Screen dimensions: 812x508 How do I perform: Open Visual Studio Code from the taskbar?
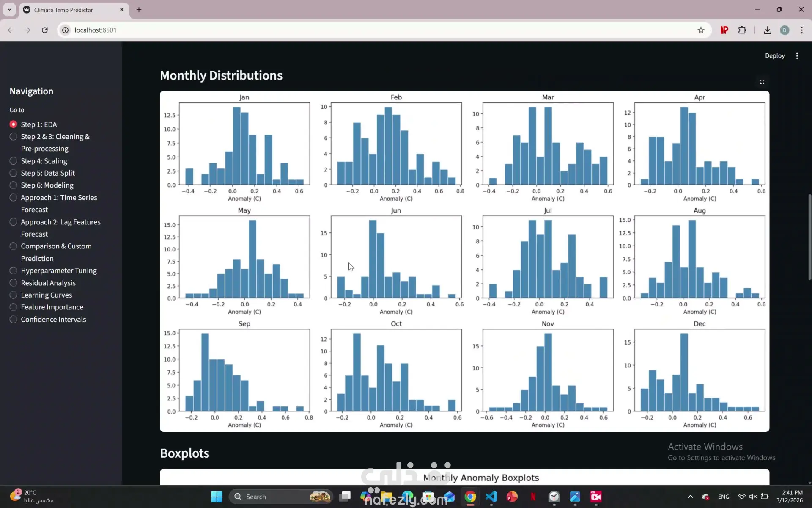tap(491, 497)
